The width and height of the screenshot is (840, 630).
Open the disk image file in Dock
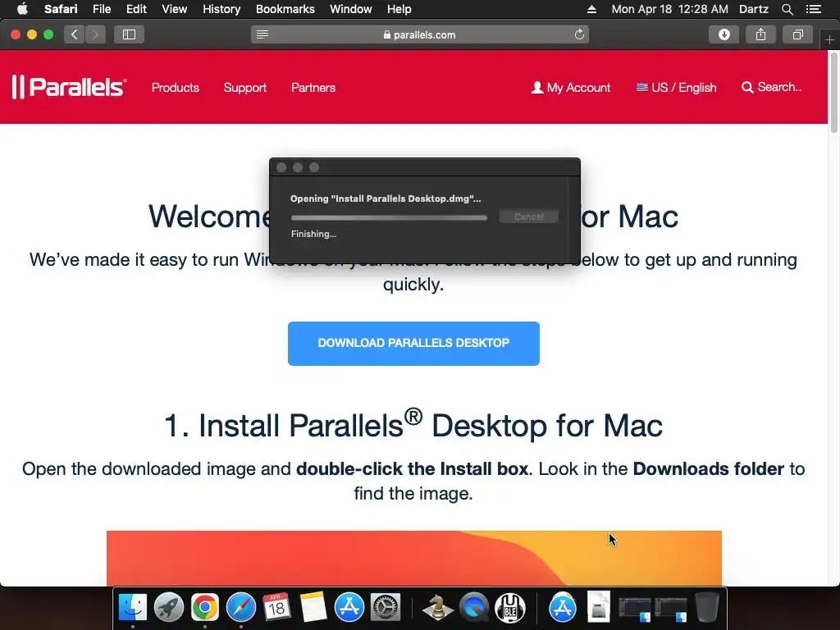[x=598, y=608]
